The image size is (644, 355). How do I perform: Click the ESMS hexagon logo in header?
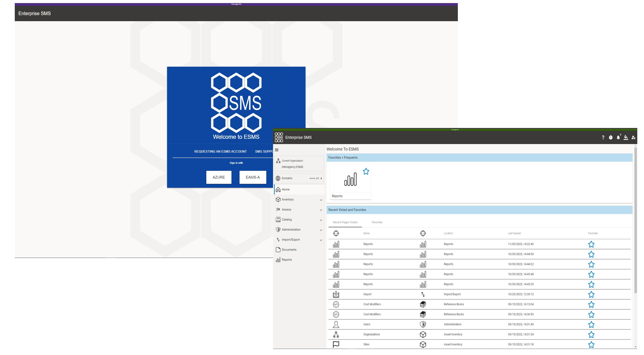coord(279,138)
